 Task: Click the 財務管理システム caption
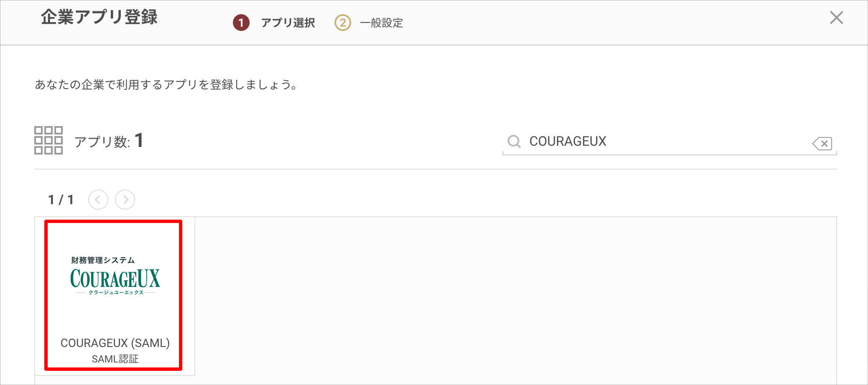[x=103, y=260]
